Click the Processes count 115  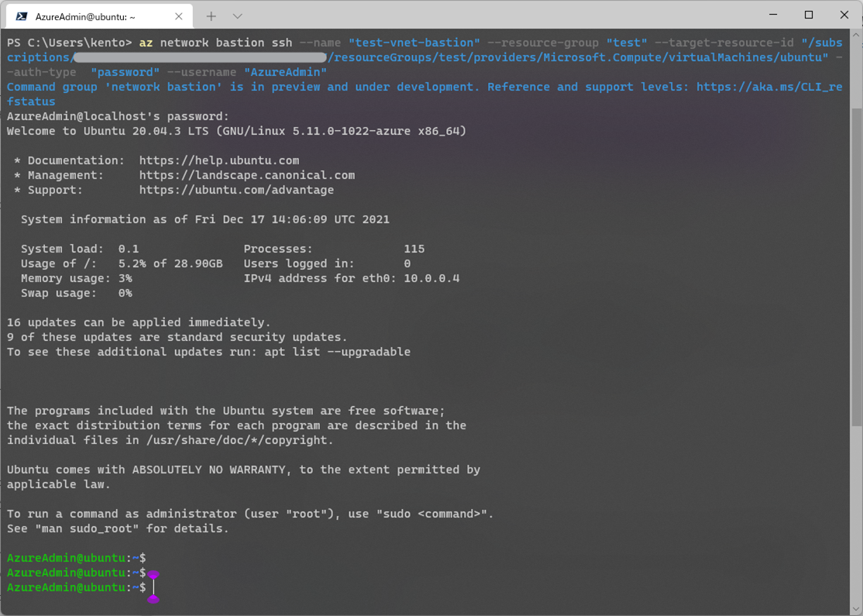coord(414,249)
